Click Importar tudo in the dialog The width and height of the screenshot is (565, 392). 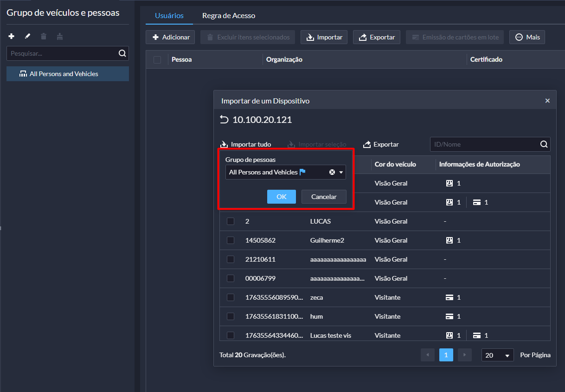pyautogui.click(x=245, y=144)
